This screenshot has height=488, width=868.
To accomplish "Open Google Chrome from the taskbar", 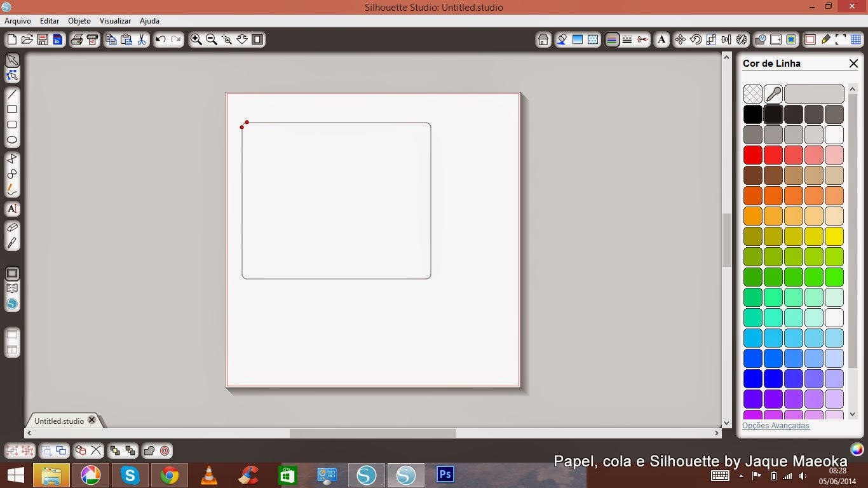I will pyautogui.click(x=170, y=475).
